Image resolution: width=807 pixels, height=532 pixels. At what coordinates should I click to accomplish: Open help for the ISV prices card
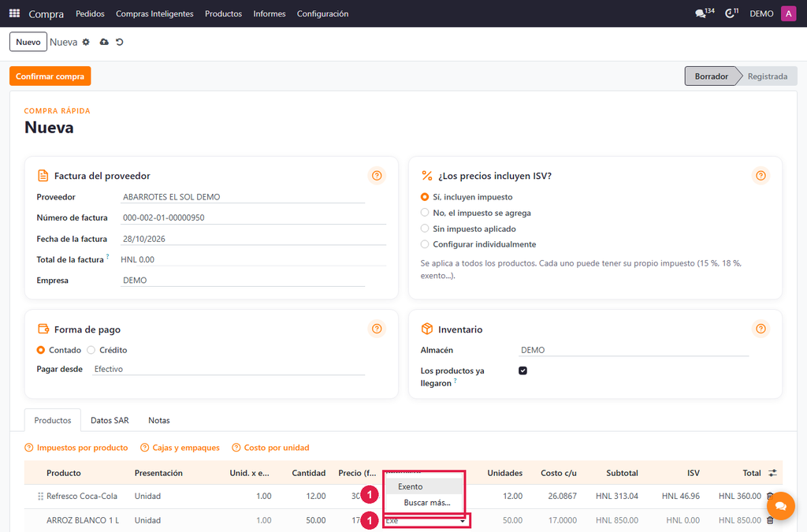(761, 176)
